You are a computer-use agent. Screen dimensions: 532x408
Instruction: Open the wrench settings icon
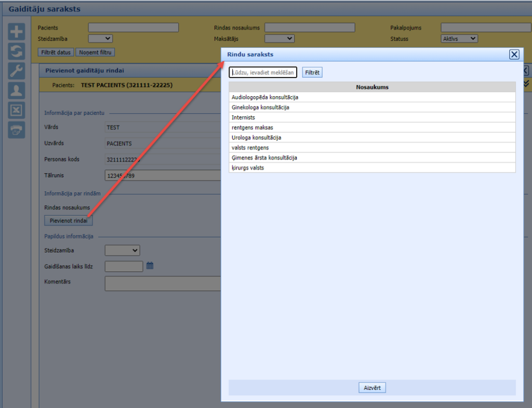tap(17, 71)
